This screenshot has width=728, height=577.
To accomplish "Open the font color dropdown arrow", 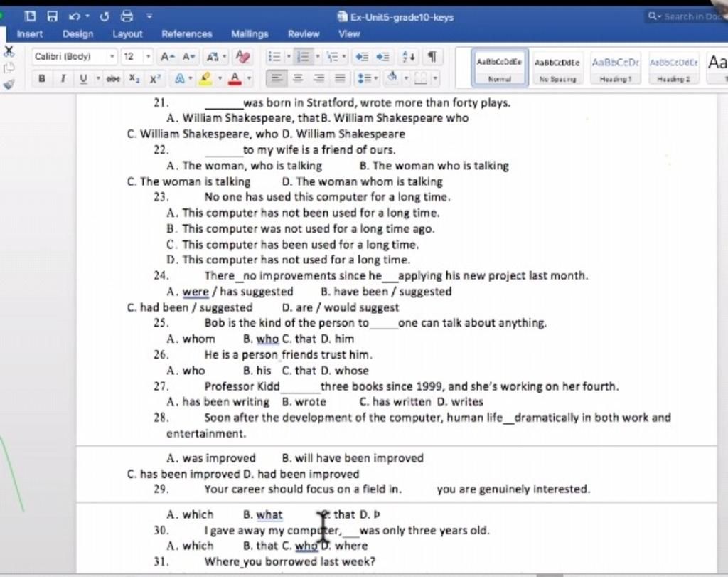I will (x=250, y=78).
